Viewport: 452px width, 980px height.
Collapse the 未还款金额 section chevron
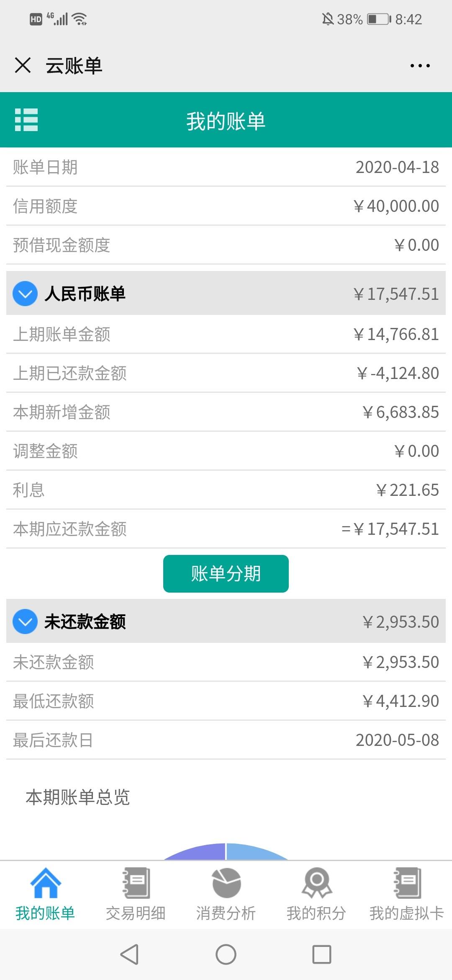[25, 622]
